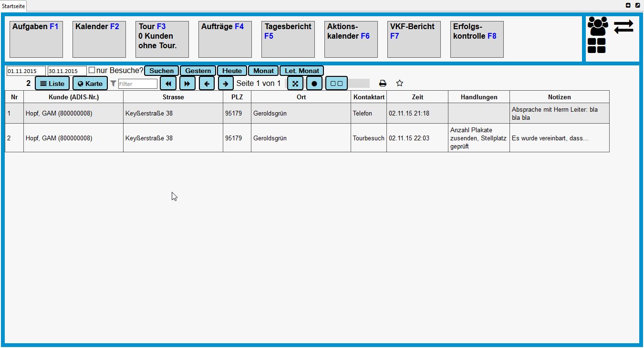The width and height of the screenshot is (644, 348).
Task: Toggle the two-squares view button
Action: tap(336, 84)
